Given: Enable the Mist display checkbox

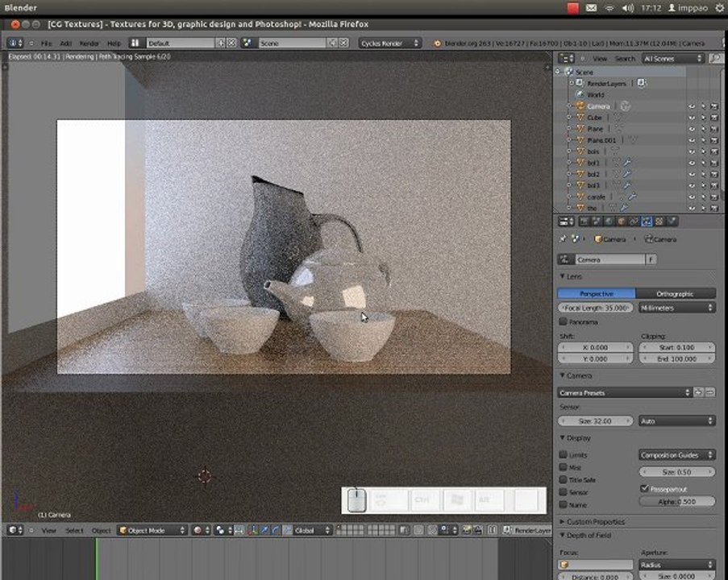Looking at the screenshot, I should pos(564,466).
